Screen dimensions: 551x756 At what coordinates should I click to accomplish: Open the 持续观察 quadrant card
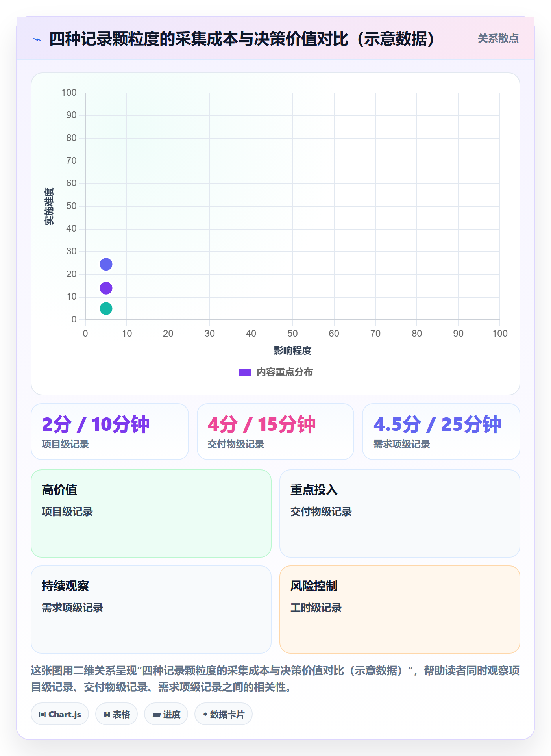point(151,610)
